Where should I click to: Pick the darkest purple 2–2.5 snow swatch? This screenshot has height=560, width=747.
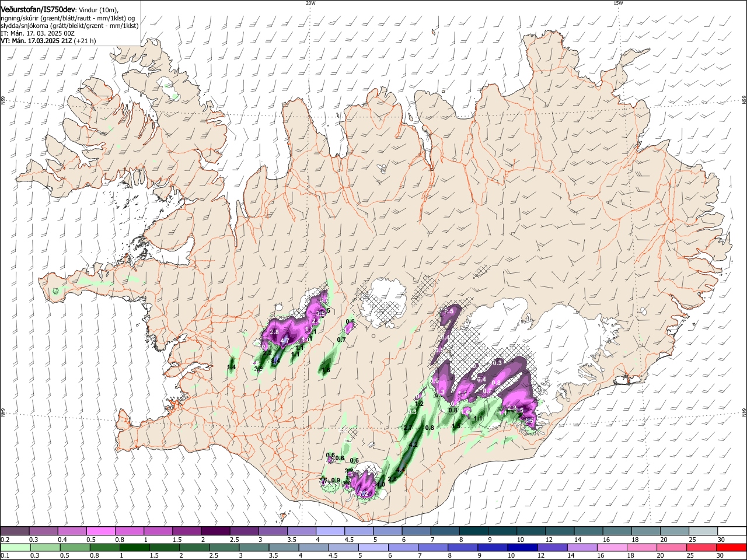[x=215, y=531]
